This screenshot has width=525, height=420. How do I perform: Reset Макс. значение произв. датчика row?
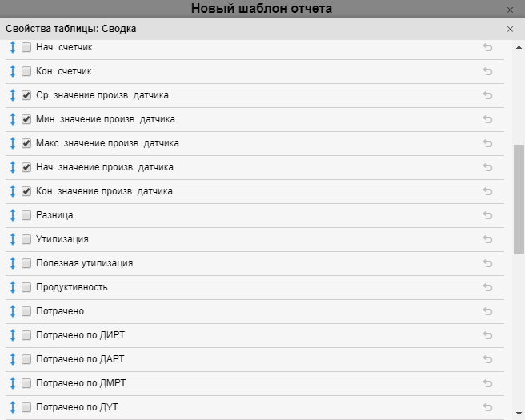point(487,144)
